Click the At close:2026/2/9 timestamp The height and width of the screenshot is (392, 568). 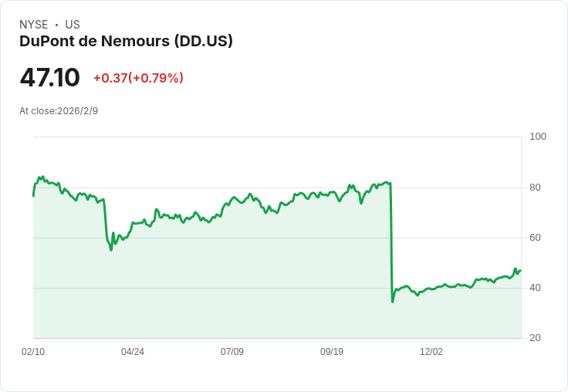tap(59, 111)
